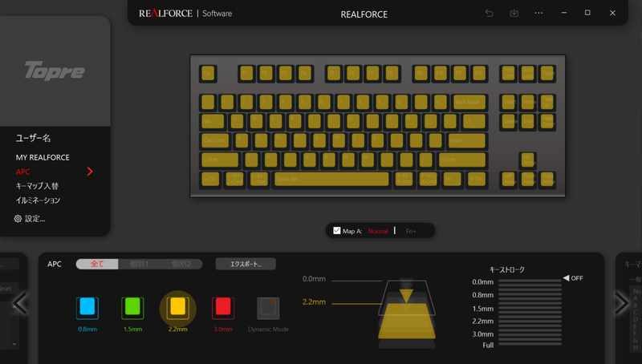Click the Fn key on keyboard image
The image size is (642, 364).
[x=453, y=179]
